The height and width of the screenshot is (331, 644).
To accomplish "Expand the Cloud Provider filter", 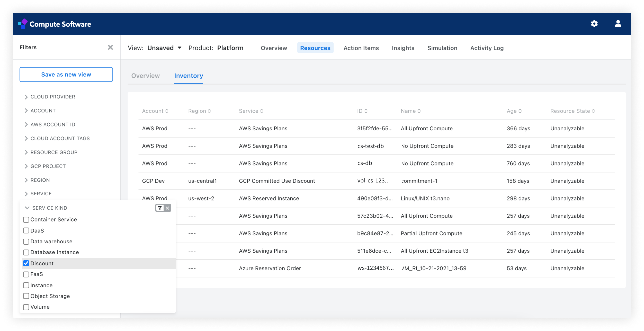I will tap(50, 97).
